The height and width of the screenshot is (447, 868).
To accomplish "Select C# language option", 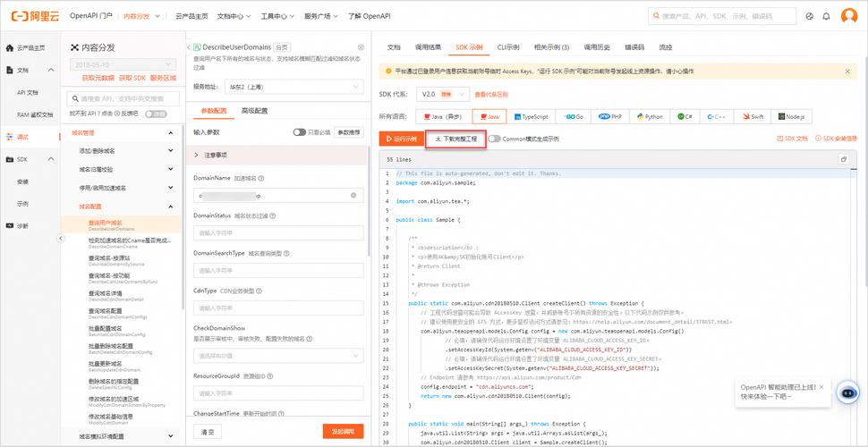I will click(x=685, y=117).
